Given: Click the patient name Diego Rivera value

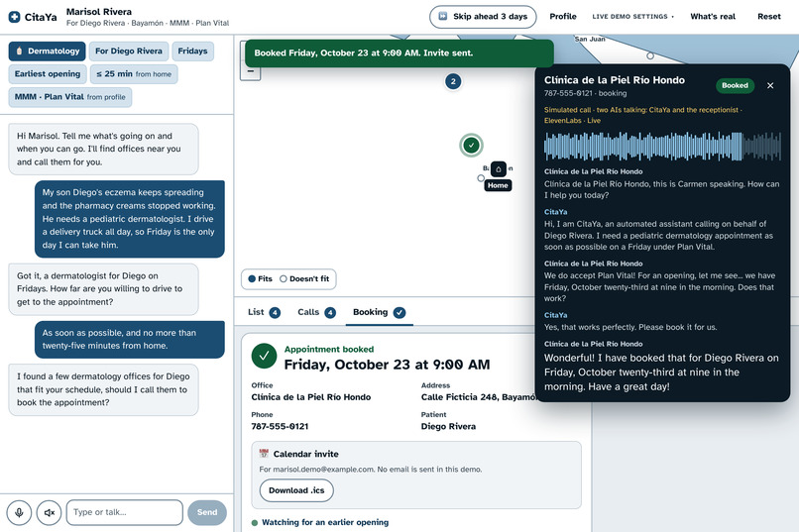Looking at the screenshot, I should 448,426.
